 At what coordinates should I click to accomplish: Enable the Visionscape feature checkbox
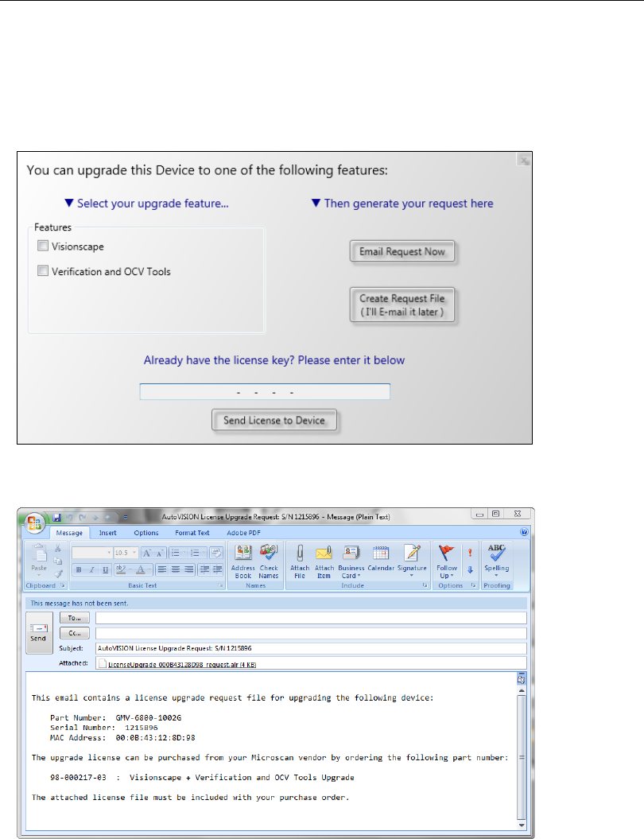pyautogui.click(x=43, y=246)
